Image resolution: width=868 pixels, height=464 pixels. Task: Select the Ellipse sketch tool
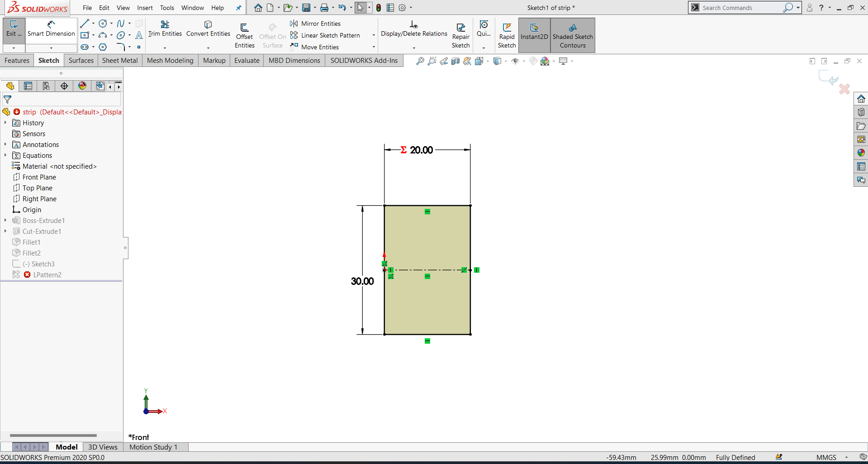(x=121, y=35)
